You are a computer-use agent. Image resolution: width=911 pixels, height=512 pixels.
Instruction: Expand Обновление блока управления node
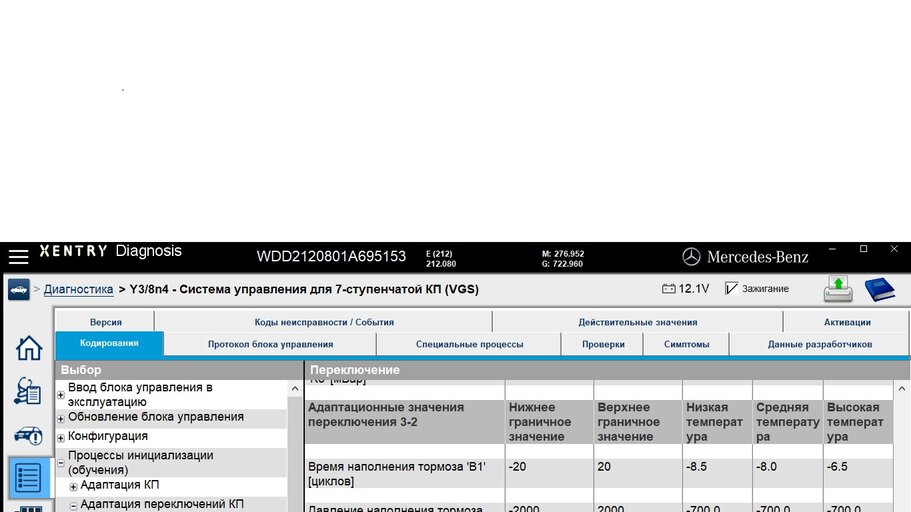[60, 418]
